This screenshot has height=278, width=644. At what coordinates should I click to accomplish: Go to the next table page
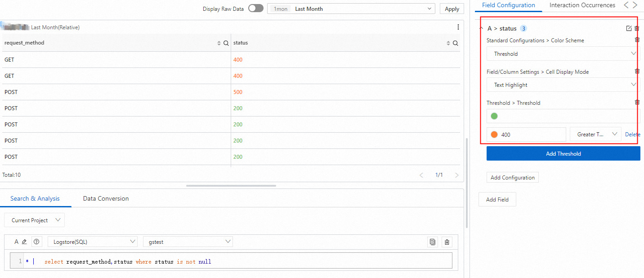click(x=457, y=175)
